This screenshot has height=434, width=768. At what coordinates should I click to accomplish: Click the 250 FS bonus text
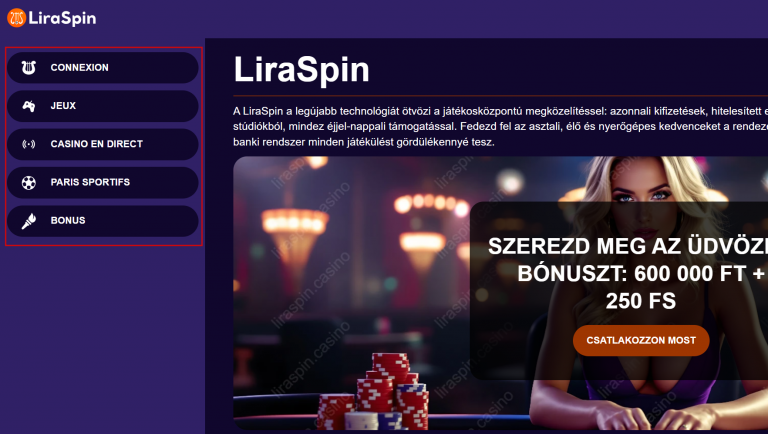click(x=641, y=301)
